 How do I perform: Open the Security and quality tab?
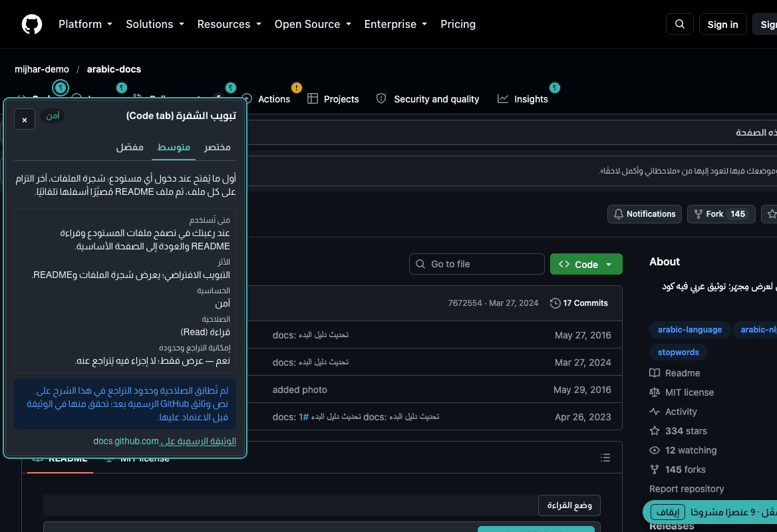click(428, 99)
